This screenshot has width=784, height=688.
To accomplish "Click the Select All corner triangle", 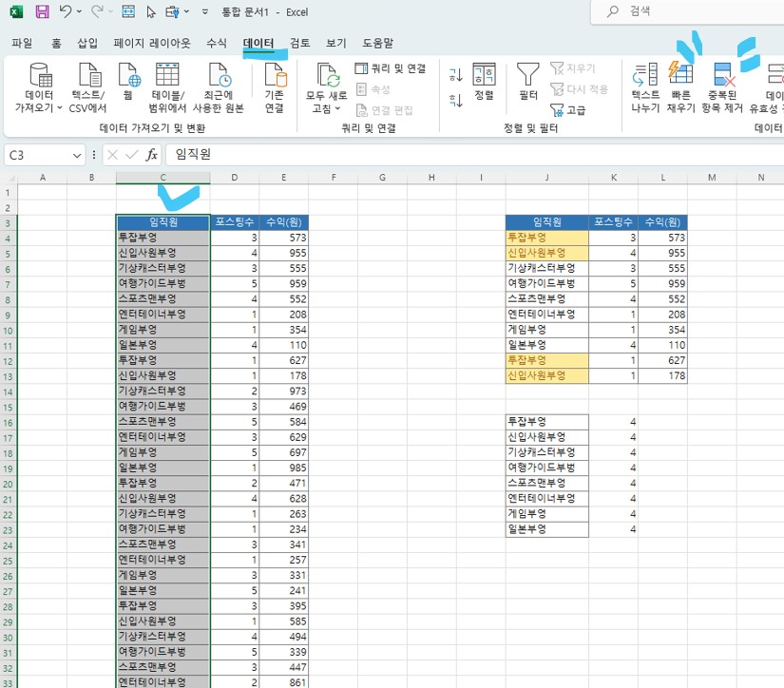I will pos(9,178).
